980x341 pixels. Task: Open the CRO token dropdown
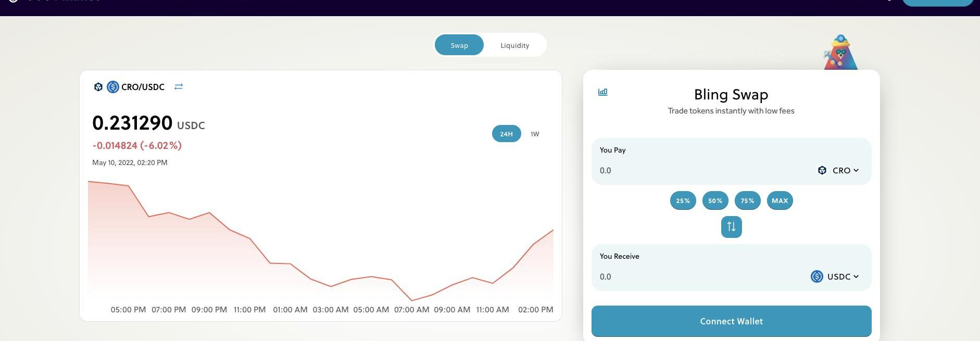(x=838, y=170)
